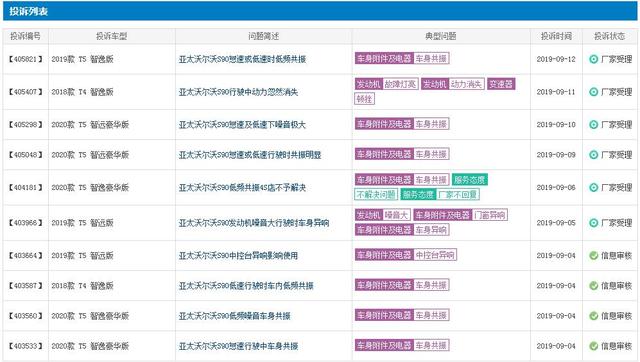Click complaint number 【403587】
This screenshot has height=362, width=640.
pyautogui.click(x=25, y=286)
